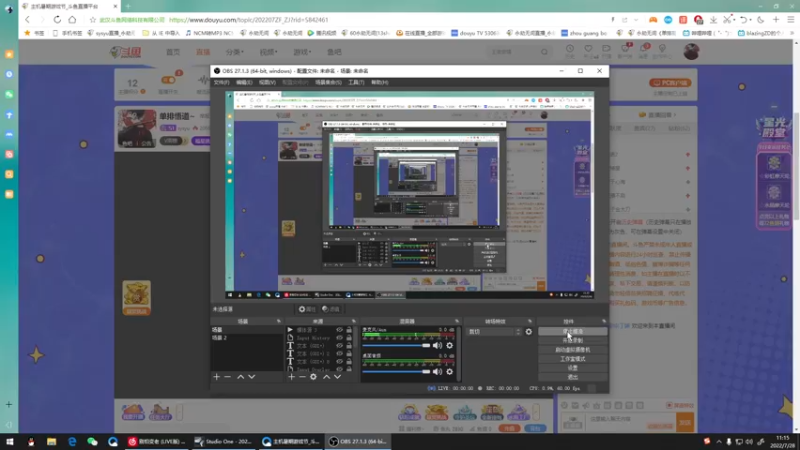This screenshot has width=800, height=450.
Task: Open WeChat from the taskbar
Action: tap(92, 441)
